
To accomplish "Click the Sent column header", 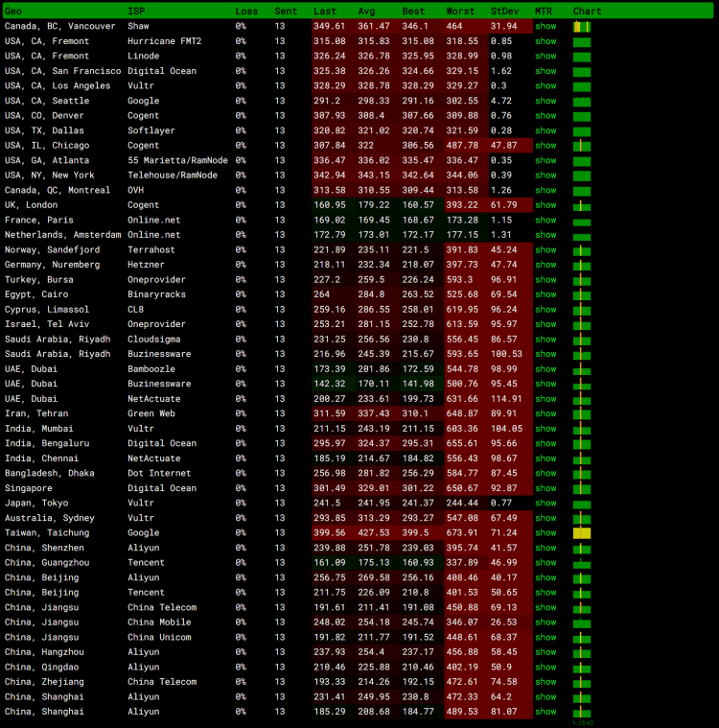I will tap(286, 12).
